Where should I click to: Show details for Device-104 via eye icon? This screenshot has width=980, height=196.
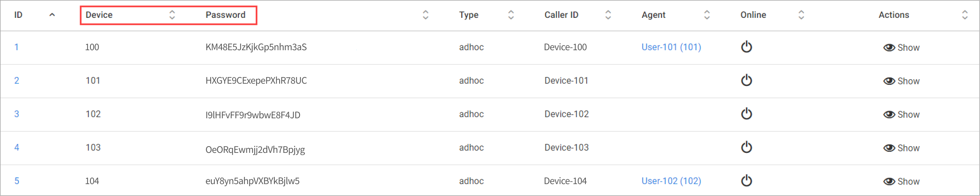point(889,181)
